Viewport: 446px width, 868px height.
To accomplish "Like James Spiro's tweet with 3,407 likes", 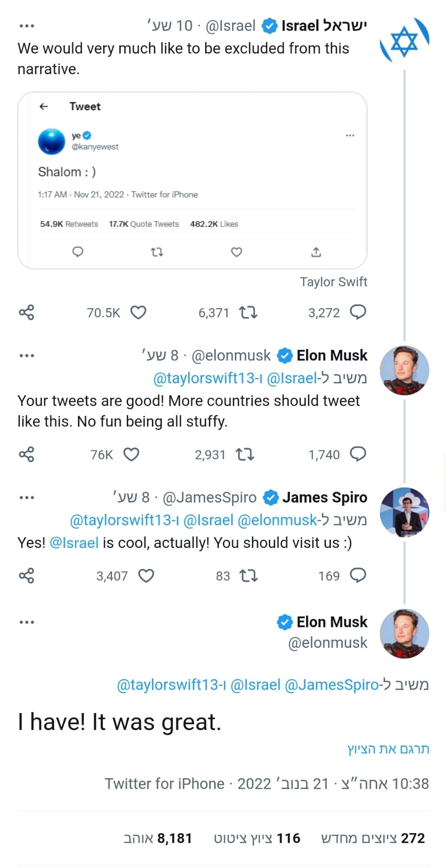I will [146, 575].
